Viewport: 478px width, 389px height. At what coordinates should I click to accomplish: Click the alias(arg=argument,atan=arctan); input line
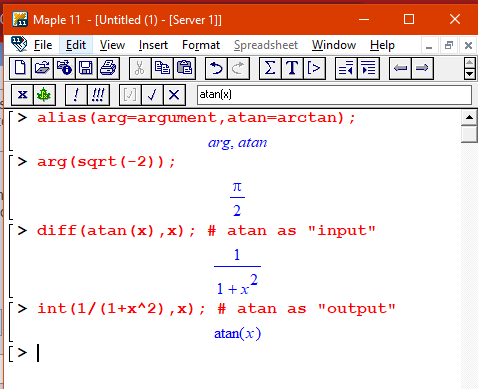(x=196, y=118)
